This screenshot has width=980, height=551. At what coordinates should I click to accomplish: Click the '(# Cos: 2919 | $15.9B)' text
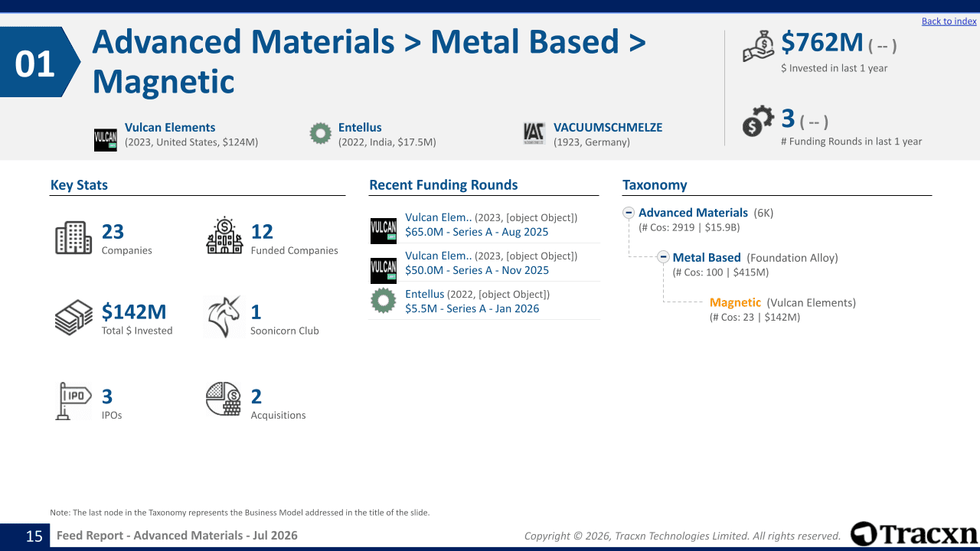click(x=689, y=227)
